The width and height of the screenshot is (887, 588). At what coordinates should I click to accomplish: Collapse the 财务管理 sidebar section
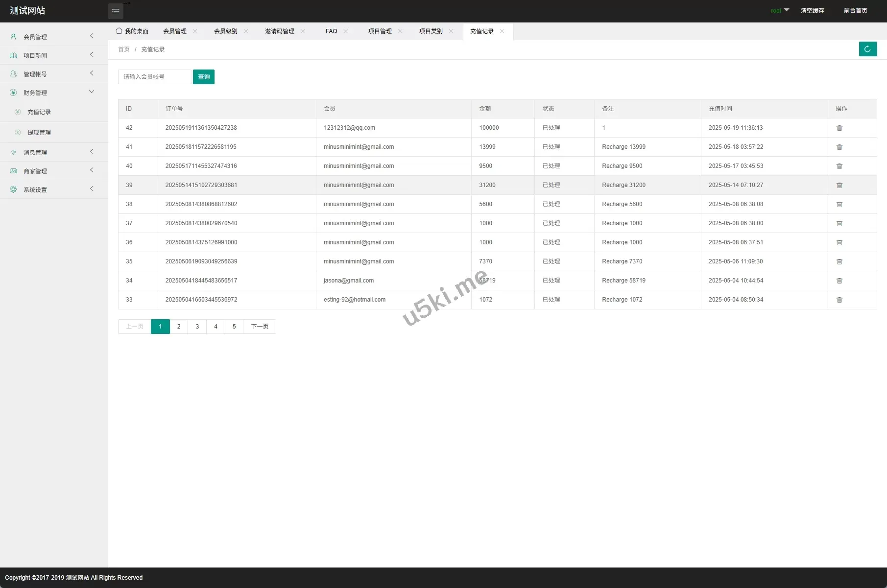click(x=53, y=93)
